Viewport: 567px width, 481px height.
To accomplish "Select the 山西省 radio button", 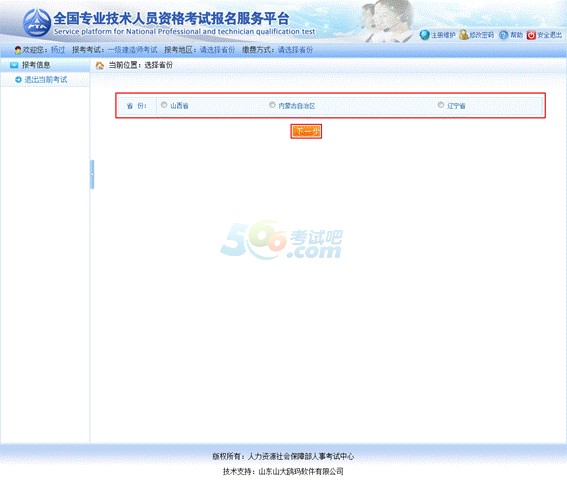I will (x=164, y=105).
